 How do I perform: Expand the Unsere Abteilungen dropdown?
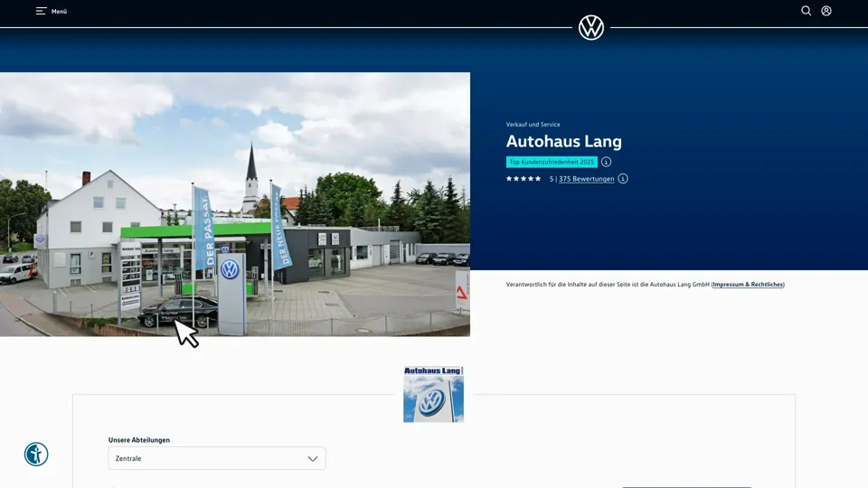pos(217,458)
